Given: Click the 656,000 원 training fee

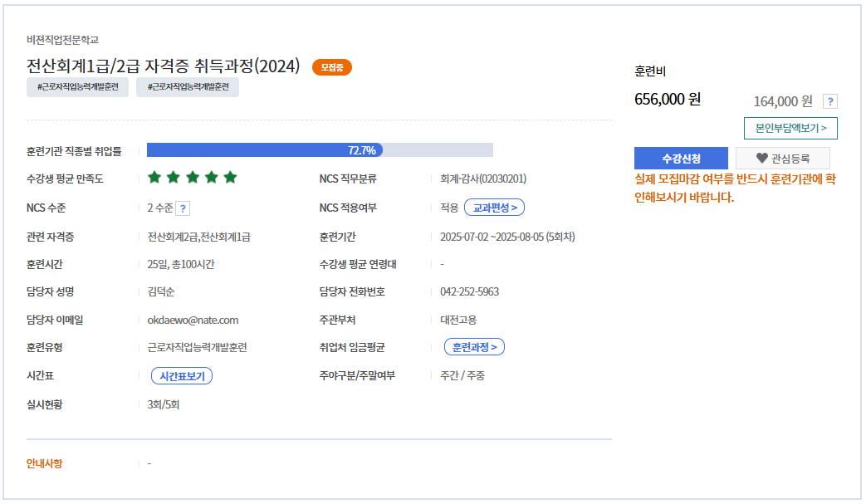Looking at the screenshot, I should (668, 100).
